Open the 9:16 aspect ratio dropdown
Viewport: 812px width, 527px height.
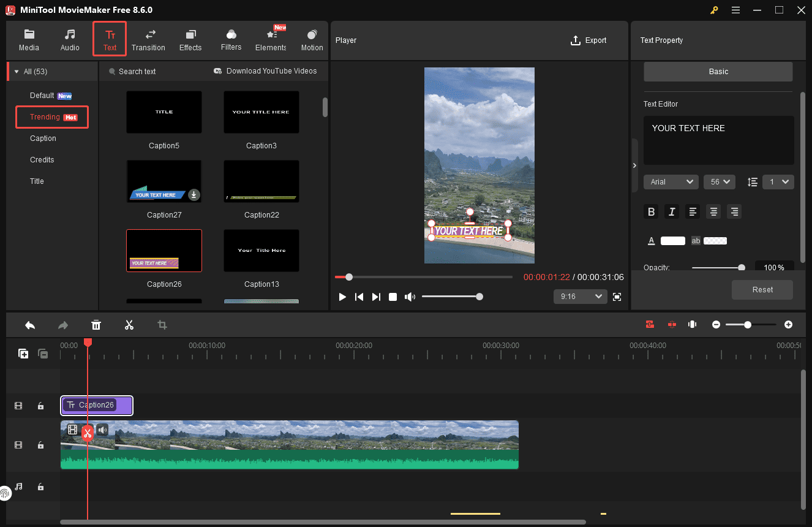coord(580,296)
